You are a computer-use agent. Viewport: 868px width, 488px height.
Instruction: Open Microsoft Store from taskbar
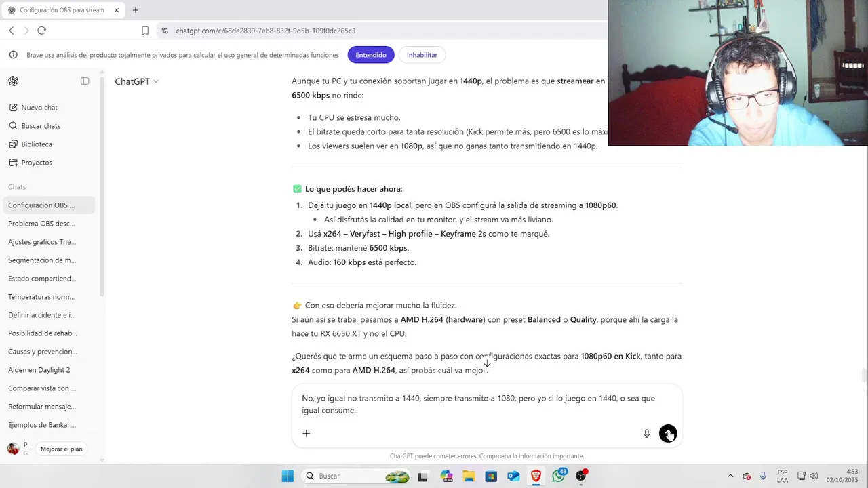click(x=490, y=476)
